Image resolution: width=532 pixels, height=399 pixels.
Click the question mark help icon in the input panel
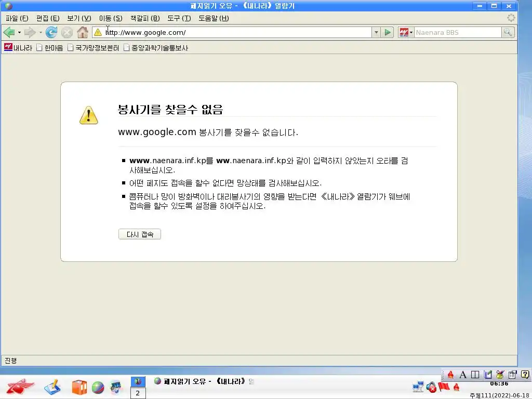525,375
